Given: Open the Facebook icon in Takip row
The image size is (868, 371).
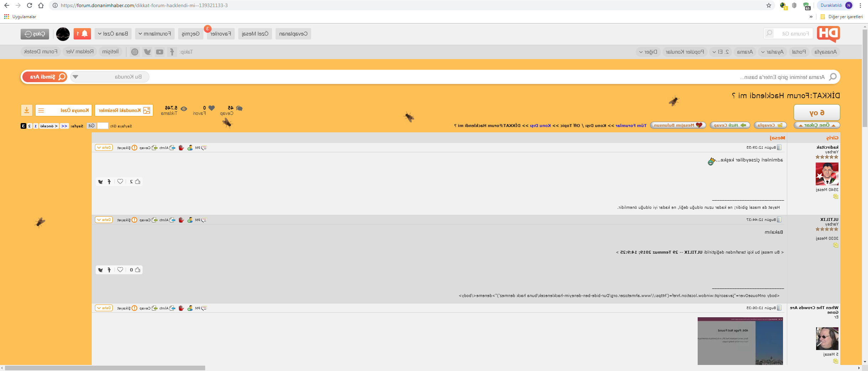Looking at the screenshot, I should coord(172,52).
